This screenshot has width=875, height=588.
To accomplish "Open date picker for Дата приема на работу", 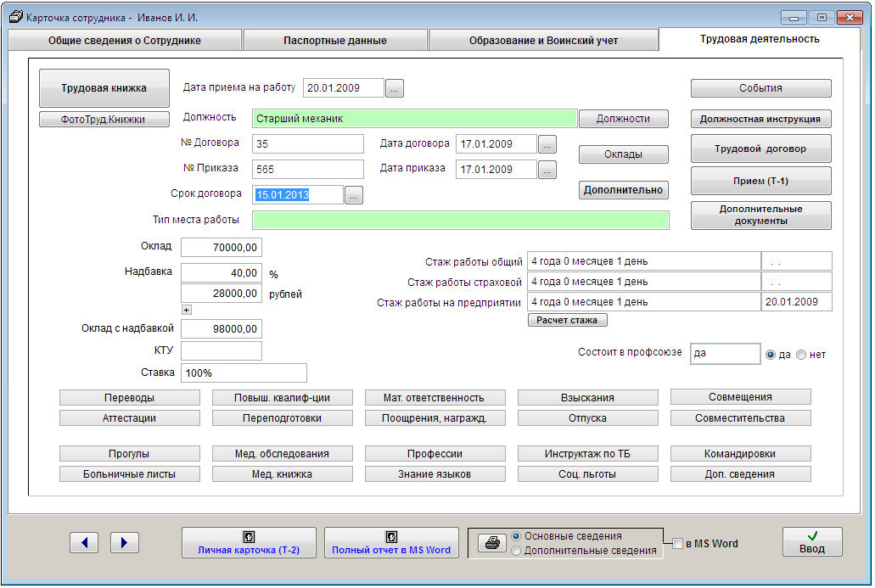I will tap(395, 88).
